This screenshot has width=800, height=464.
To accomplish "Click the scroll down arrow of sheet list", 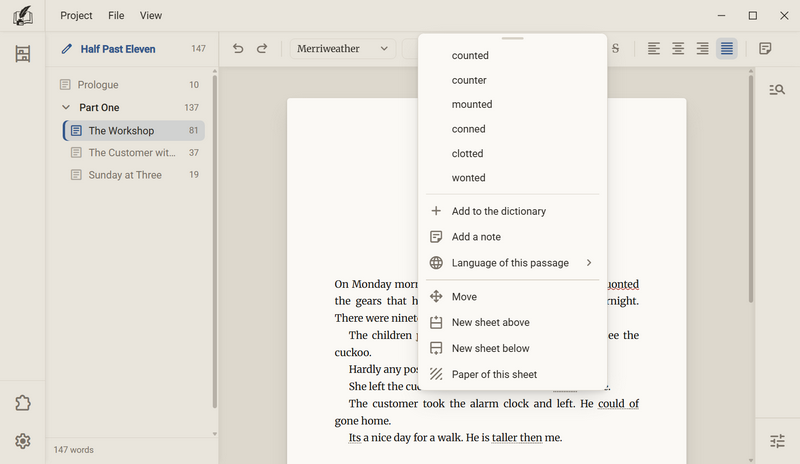I will tap(214, 434).
